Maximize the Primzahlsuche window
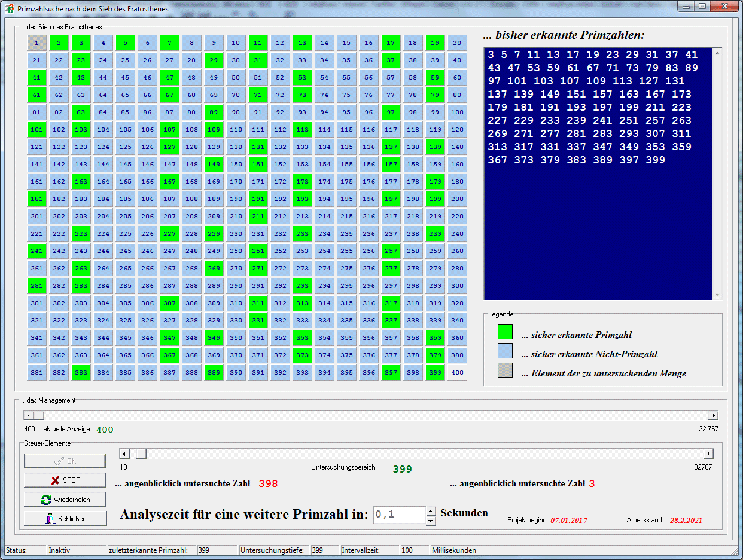Image resolution: width=743 pixels, height=560 pixels. tap(702, 7)
